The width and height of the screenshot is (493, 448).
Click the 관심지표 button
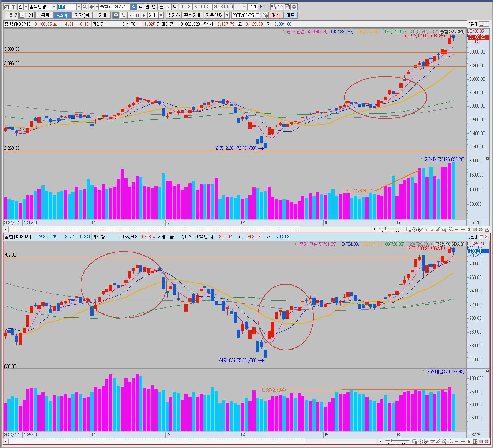192,15
